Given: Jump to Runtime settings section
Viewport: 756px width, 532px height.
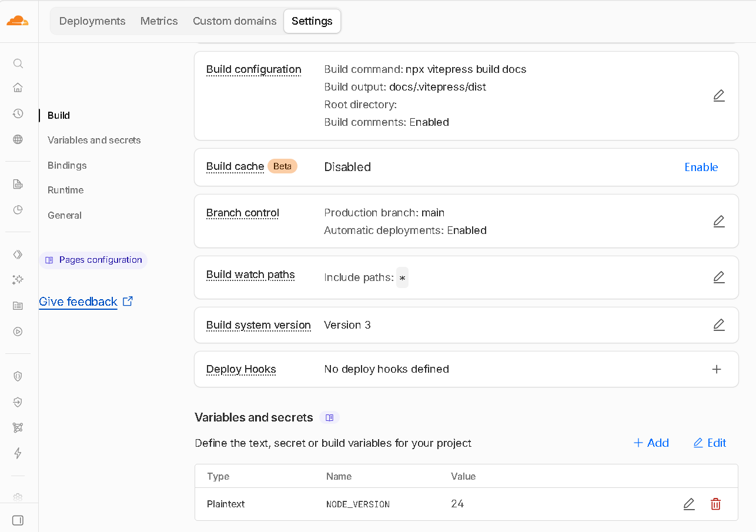Looking at the screenshot, I should (x=65, y=190).
